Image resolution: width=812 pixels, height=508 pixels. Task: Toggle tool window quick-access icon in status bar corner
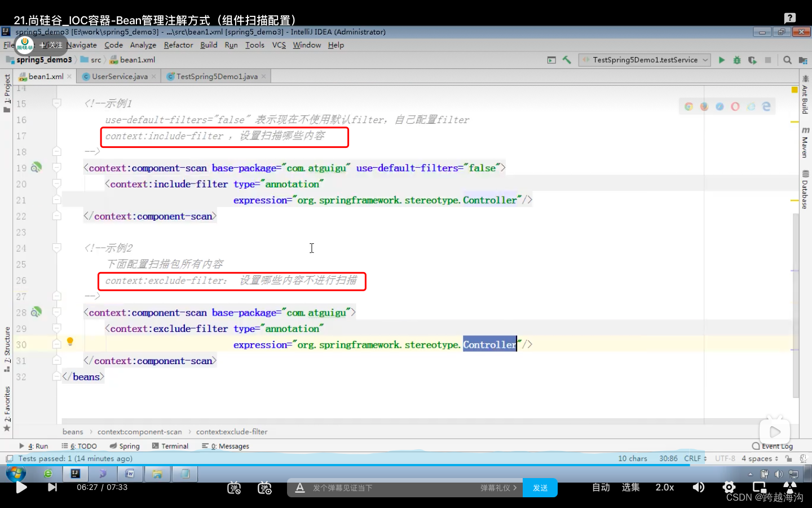coord(9,458)
